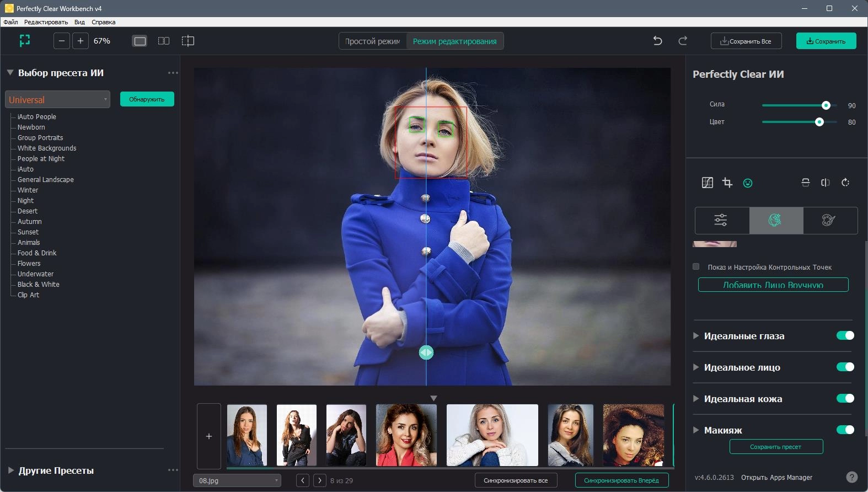Select the woman in red jacket thumbnail
Image resolution: width=868 pixels, height=492 pixels.
pos(406,435)
